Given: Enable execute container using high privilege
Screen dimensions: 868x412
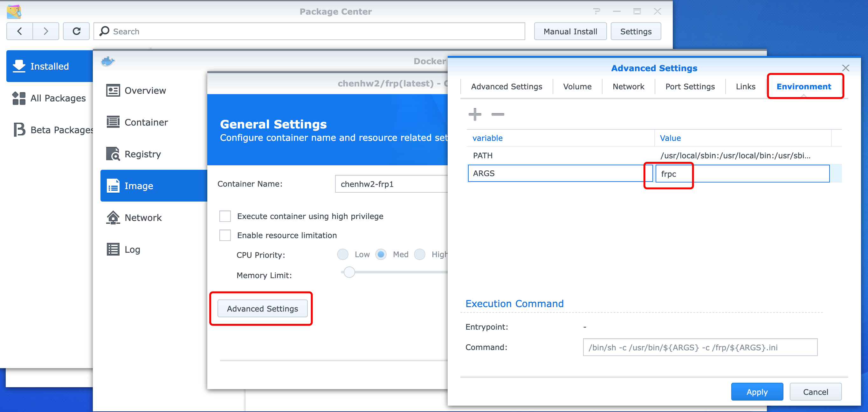Looking at the screenshot, I should 225,216.
